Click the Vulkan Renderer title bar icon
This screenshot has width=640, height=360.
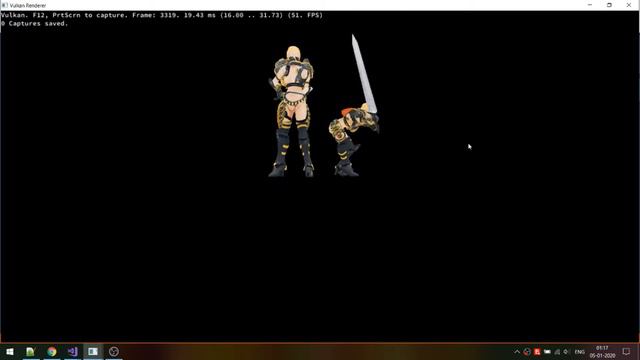tap(4, 5)
